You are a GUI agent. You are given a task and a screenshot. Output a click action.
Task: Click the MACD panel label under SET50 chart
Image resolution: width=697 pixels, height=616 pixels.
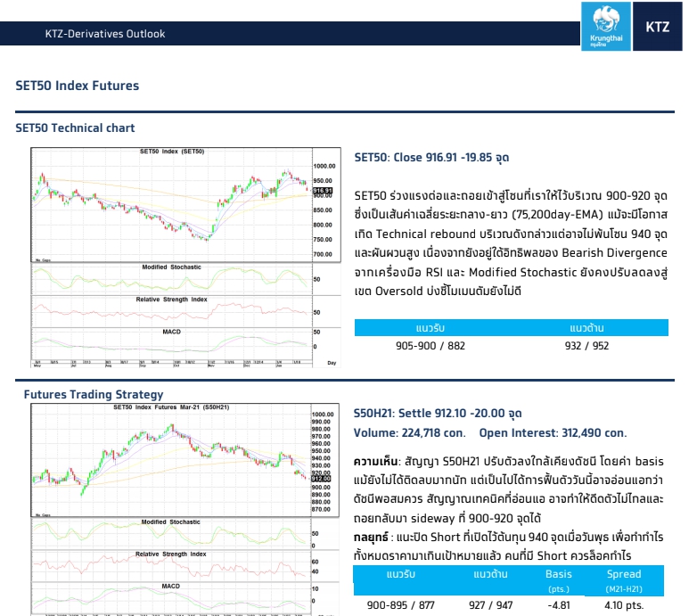[x=172, y=332]
